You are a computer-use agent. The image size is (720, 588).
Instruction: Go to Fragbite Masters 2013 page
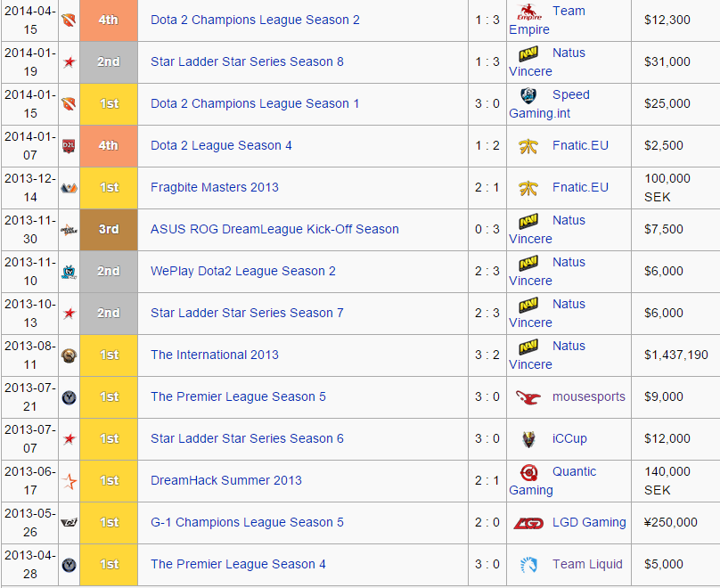tap(214, 187)
